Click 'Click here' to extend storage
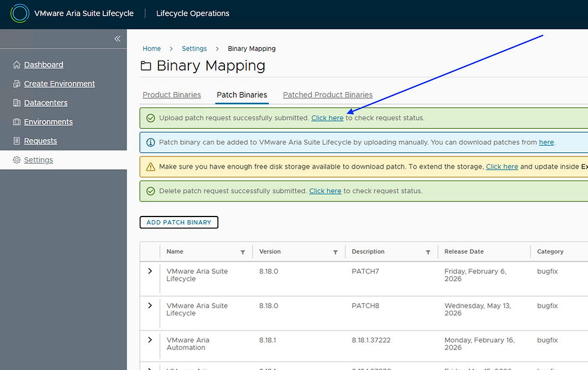 (x=502, y=167)
